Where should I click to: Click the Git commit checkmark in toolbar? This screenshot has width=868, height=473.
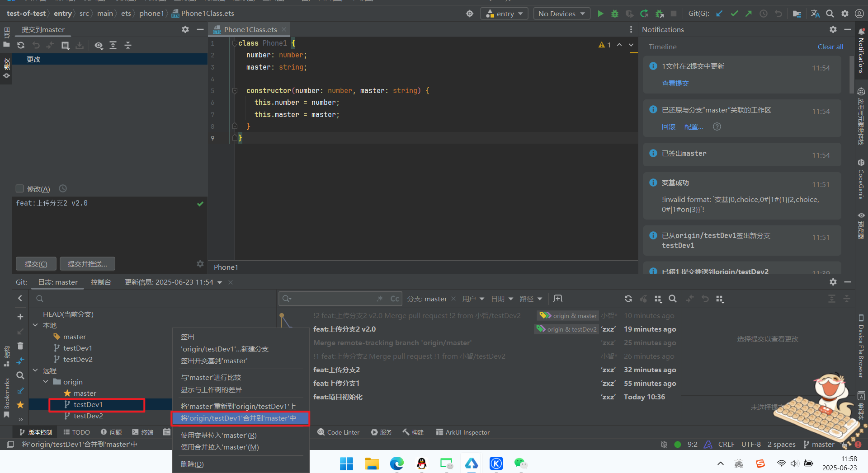click(734, 14)
